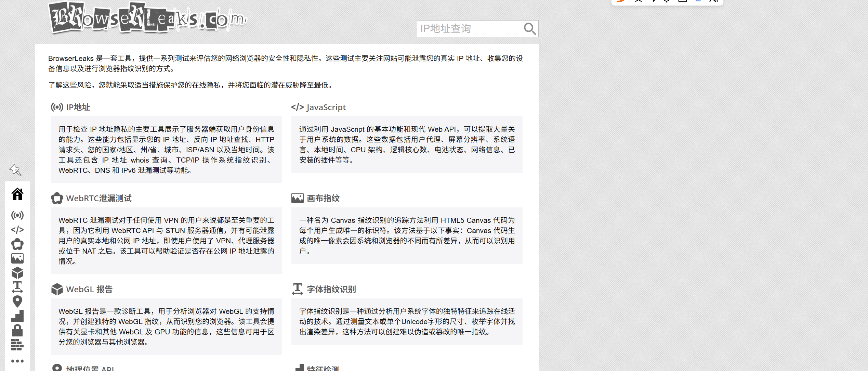Open font fingerprinting from sidebar T icon
Image resolution: width=868 pixels, height=371 pixels.
[17, 287]
